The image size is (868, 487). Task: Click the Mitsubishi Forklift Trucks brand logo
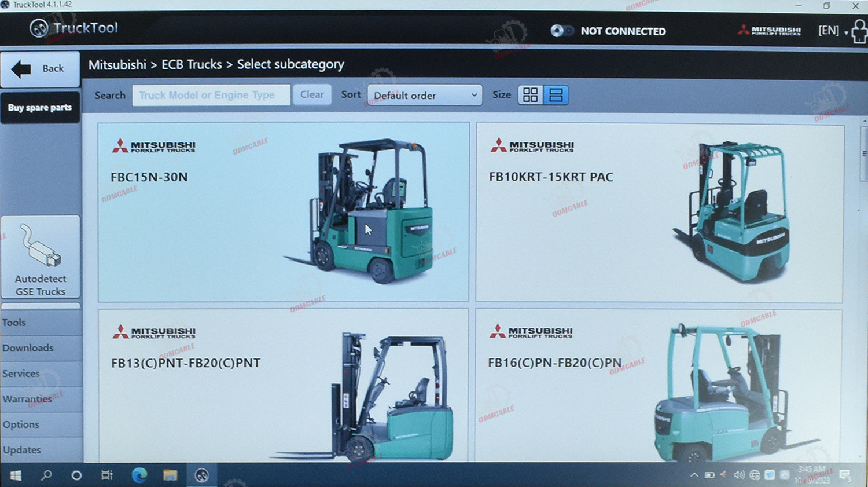(770, 30)
